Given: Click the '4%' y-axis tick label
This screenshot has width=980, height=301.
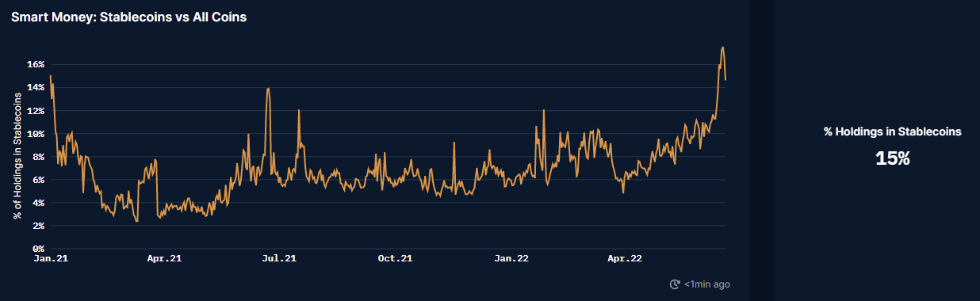Looking at the screenshot, I should (38, 203).
